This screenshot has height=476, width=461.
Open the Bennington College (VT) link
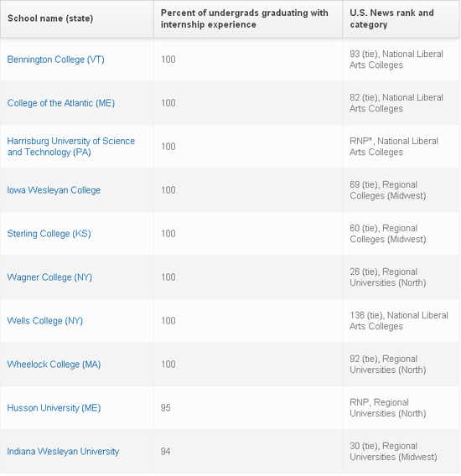(x=55, y=59)
